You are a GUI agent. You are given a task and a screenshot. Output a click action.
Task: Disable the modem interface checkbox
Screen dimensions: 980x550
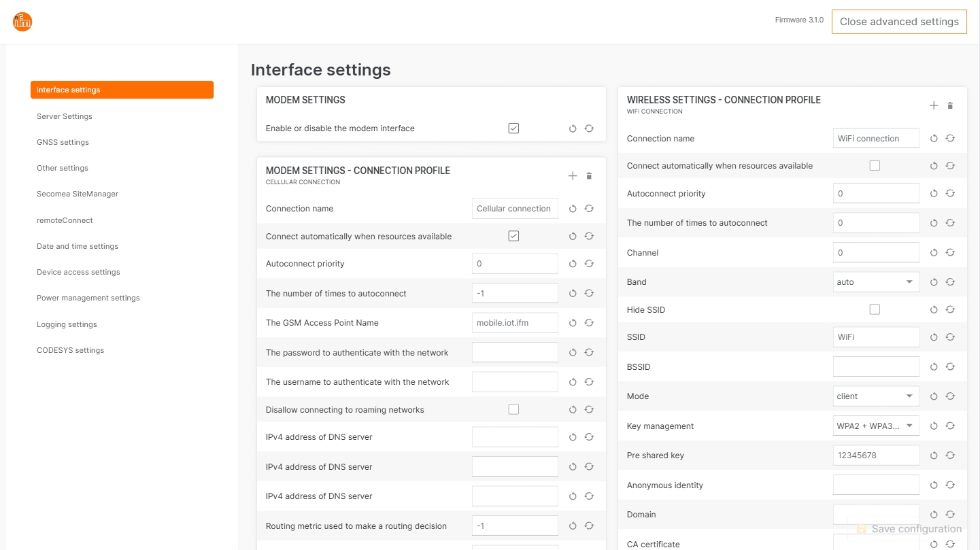click(x=513, y=128)
